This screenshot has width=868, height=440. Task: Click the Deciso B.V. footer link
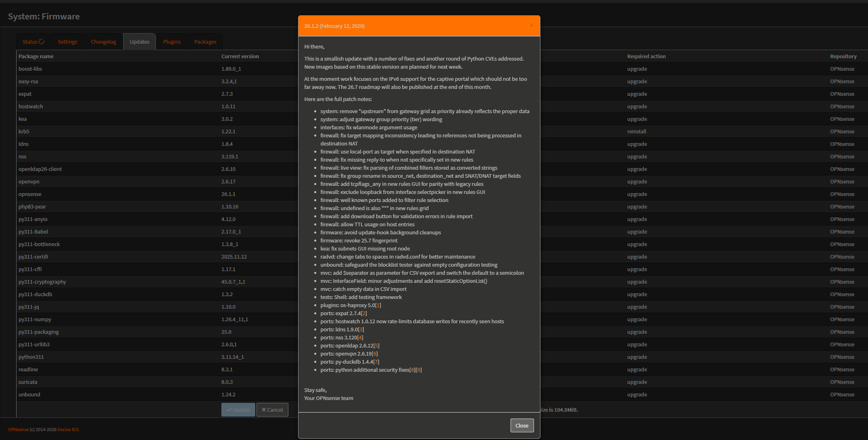[68, 429]
